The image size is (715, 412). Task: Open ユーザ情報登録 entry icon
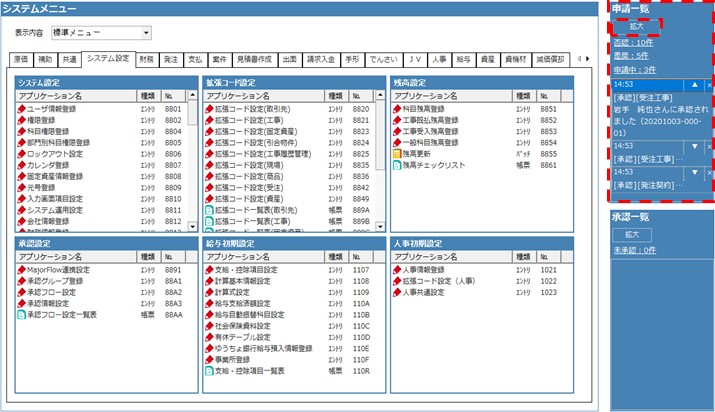21,108
